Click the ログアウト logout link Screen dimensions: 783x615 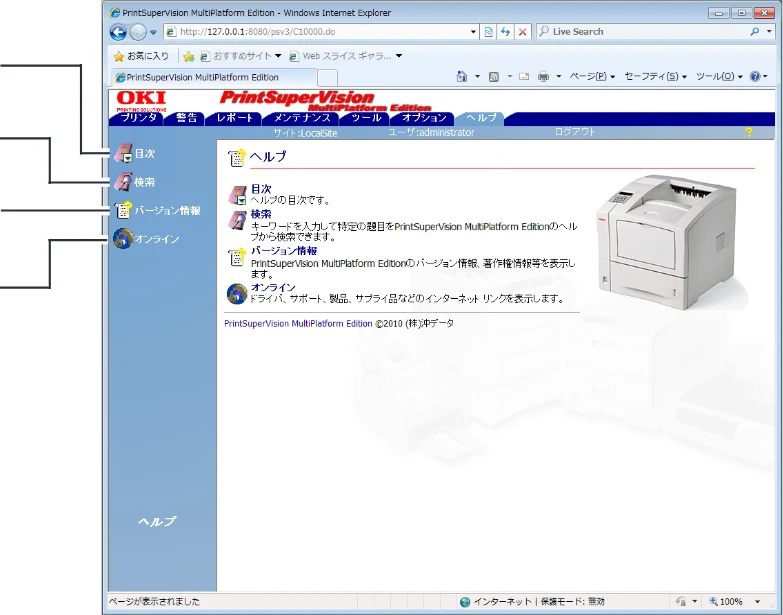(575, 132)
